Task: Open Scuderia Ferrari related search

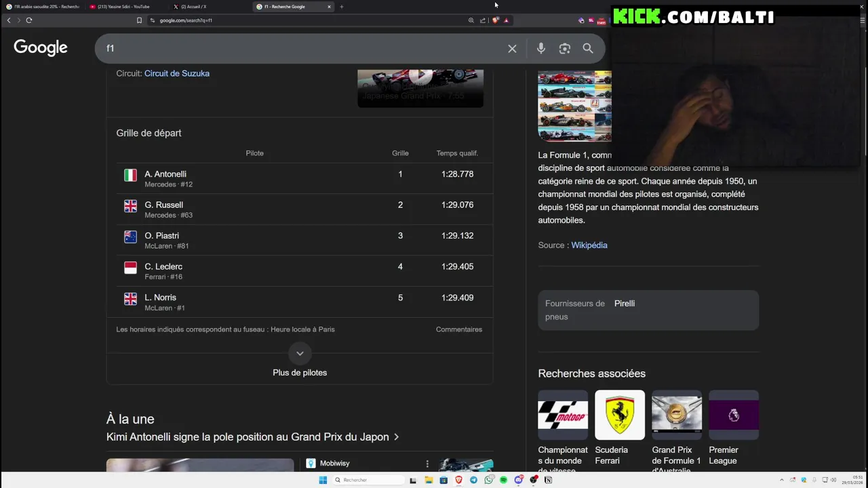Action: tap(620, 428)
